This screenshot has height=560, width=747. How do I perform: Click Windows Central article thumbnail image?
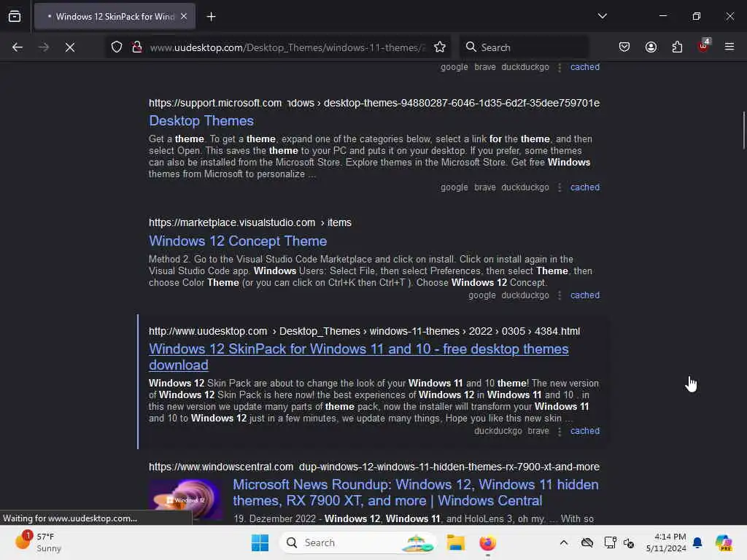185,499
